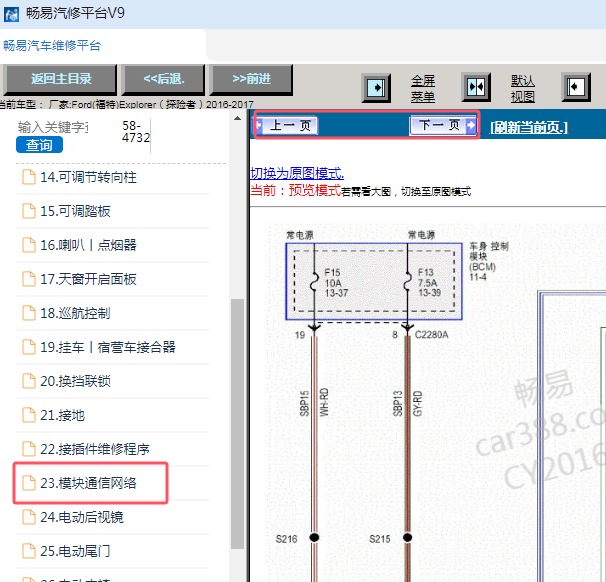Click the 车身控制模块 (BCM) label
606x582 pixels.
(x=489, y=261)
